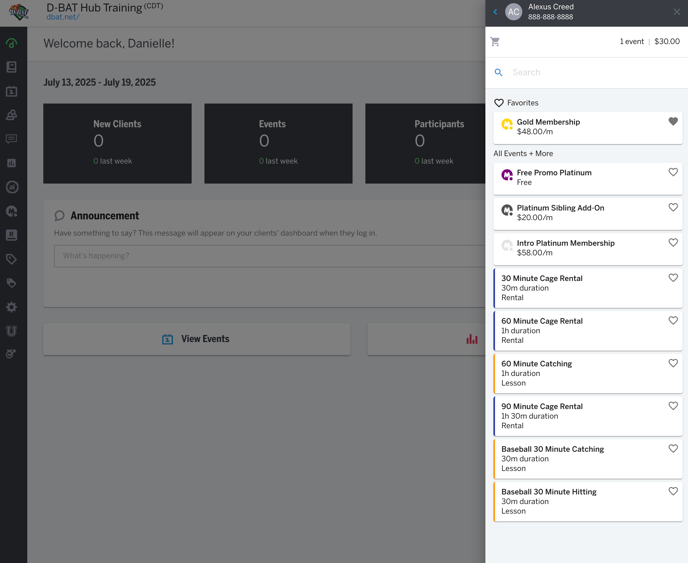Image resolution: width=688 pixels, height=563 pixels.
Task: Open the U shield sidebar icon
Action: (11, 331)
